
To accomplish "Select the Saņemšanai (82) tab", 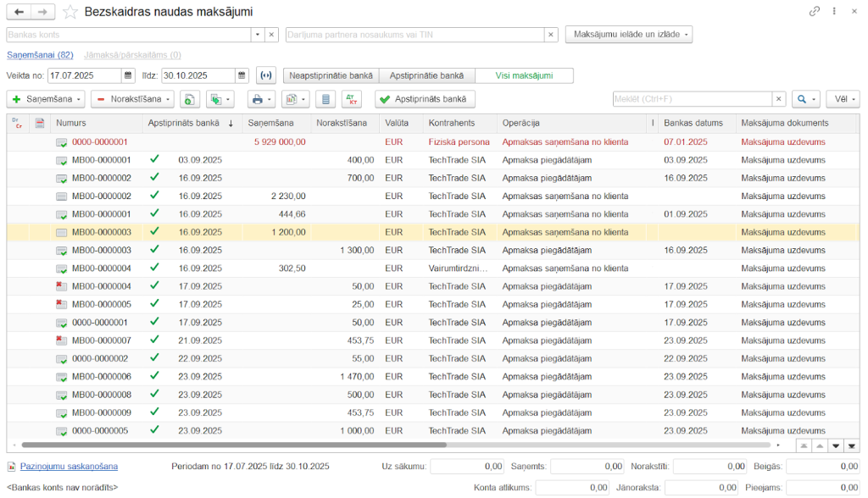I will (40, 55).
